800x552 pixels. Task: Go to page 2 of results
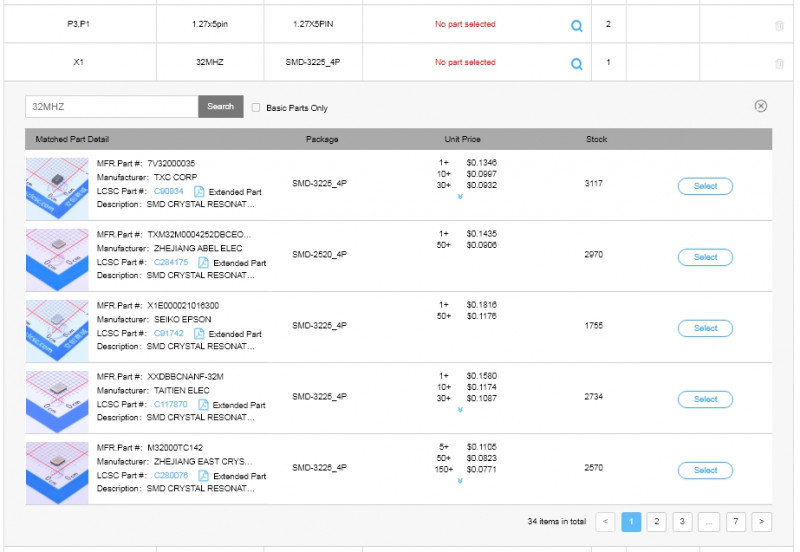pos(656,521)
